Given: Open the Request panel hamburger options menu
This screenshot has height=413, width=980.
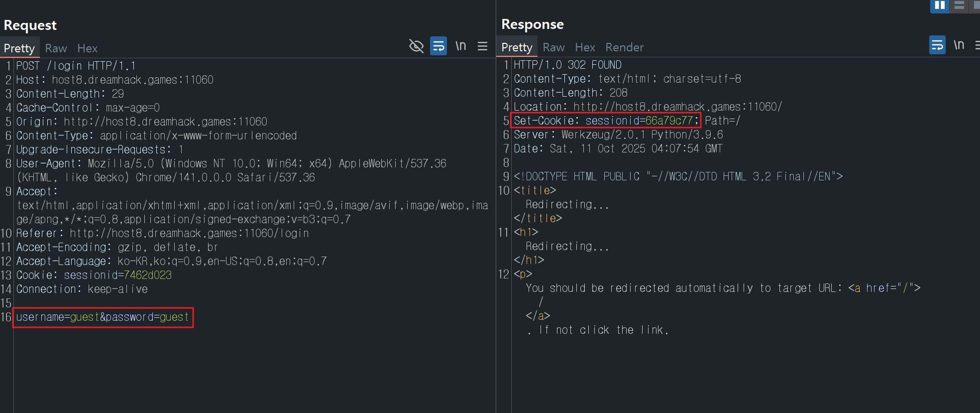Looking at the screenshot, I should click(482, 46).
